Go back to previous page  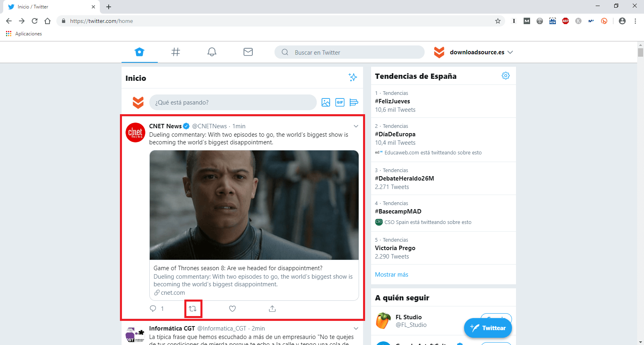[9, 21]
